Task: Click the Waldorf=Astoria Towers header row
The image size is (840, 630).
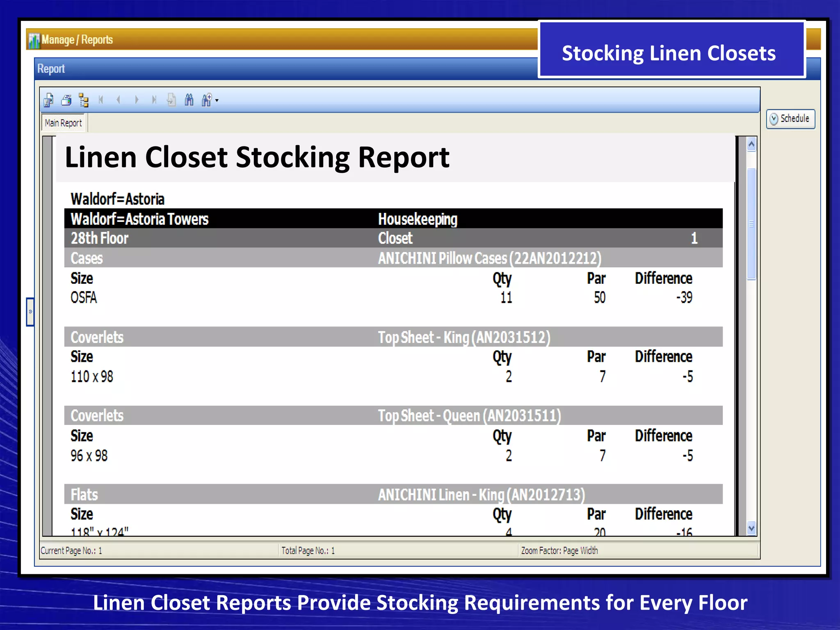Action: click(393, 219)
